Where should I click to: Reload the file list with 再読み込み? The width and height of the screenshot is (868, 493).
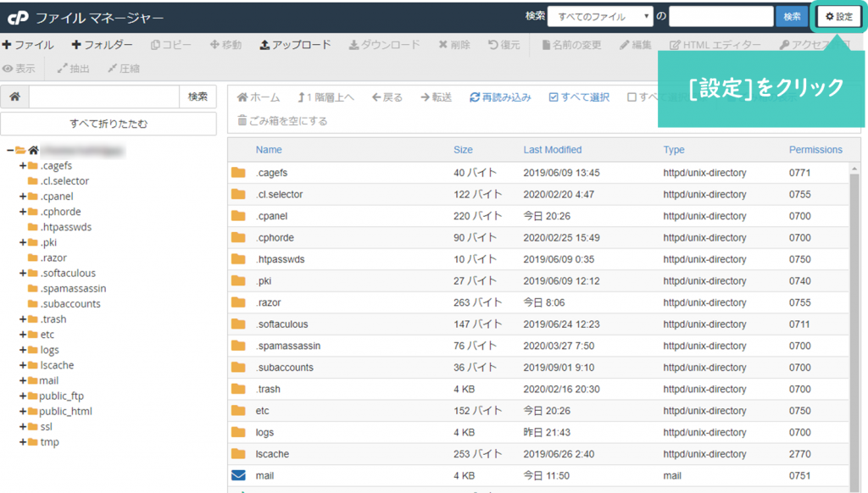(500, 97)
